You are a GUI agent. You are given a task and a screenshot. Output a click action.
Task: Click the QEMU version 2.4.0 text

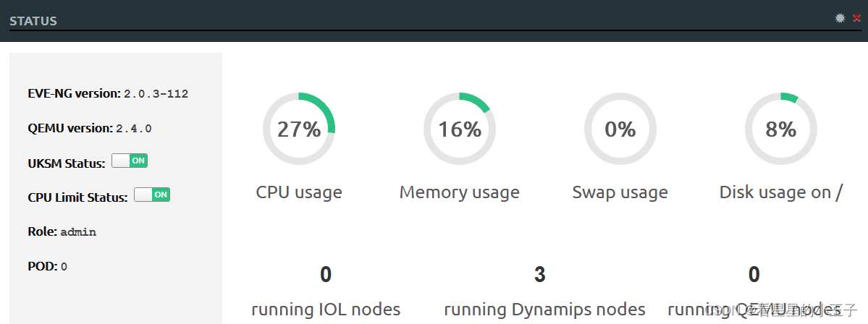coord(90,128)
